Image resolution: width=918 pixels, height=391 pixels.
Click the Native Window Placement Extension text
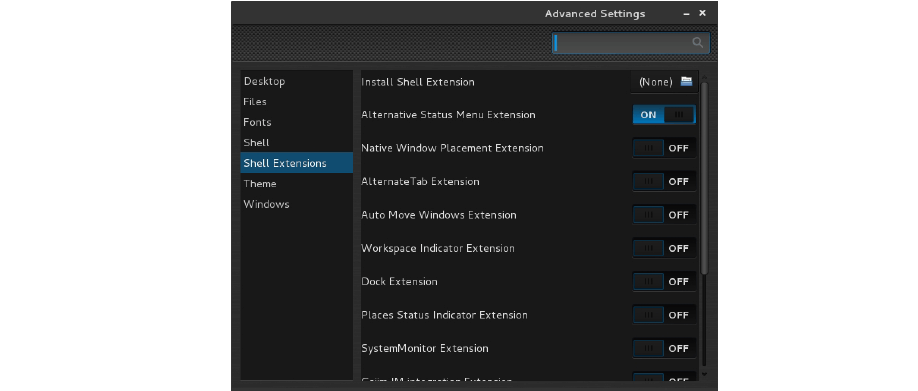tap(453, 148)
